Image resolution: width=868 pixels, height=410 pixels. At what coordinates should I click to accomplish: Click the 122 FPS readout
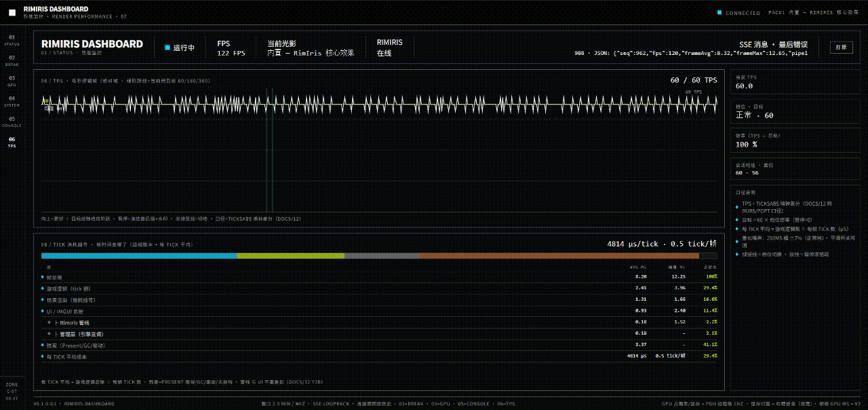click(x=231, y=53)
